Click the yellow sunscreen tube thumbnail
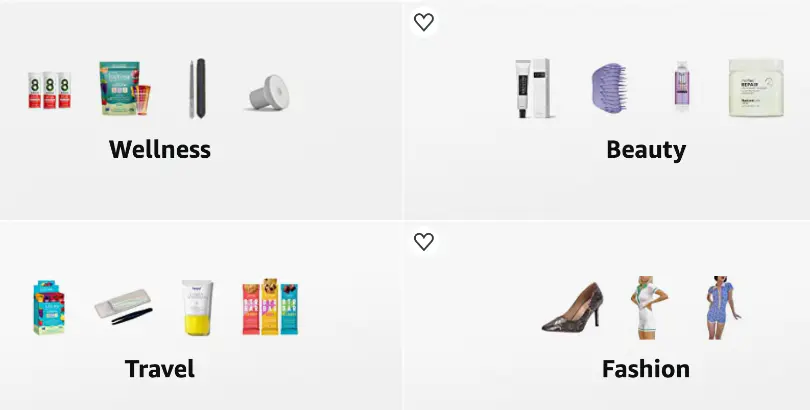Image resolution: width=810 pixels, height=410 pixels. (197, 308)
